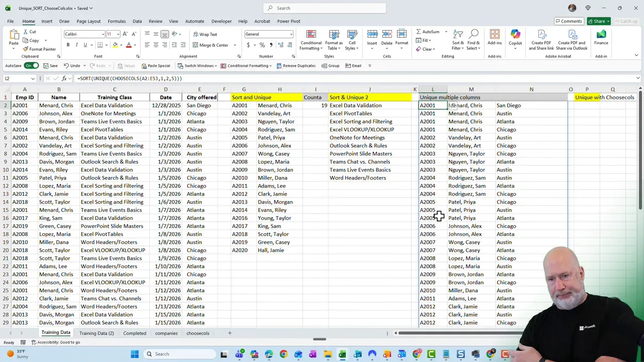Open Sort & Filter options
The image size is (644, 362).
pyautogui.click(x=457, y=39)
